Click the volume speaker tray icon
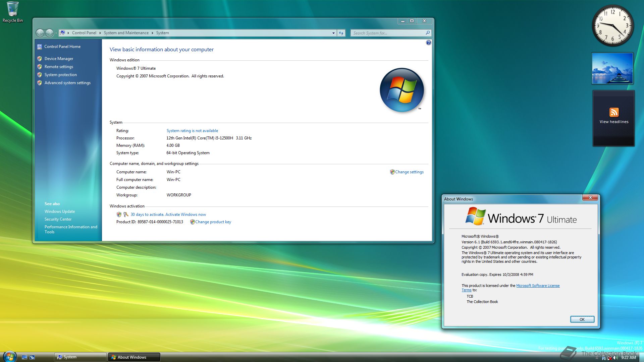Image resolution: width=644 pixels, height=362 pixels. click(x=615, y=358)
